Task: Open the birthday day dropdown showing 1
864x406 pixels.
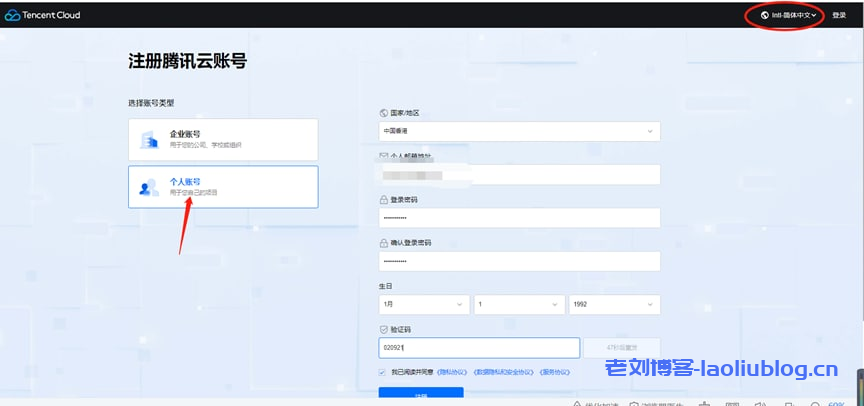Action: [519, 305]
